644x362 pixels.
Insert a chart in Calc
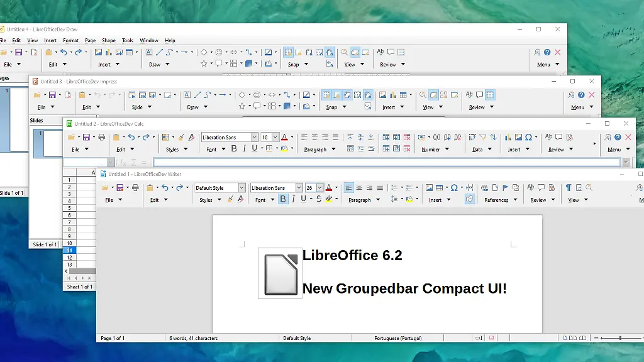[508, 138]
